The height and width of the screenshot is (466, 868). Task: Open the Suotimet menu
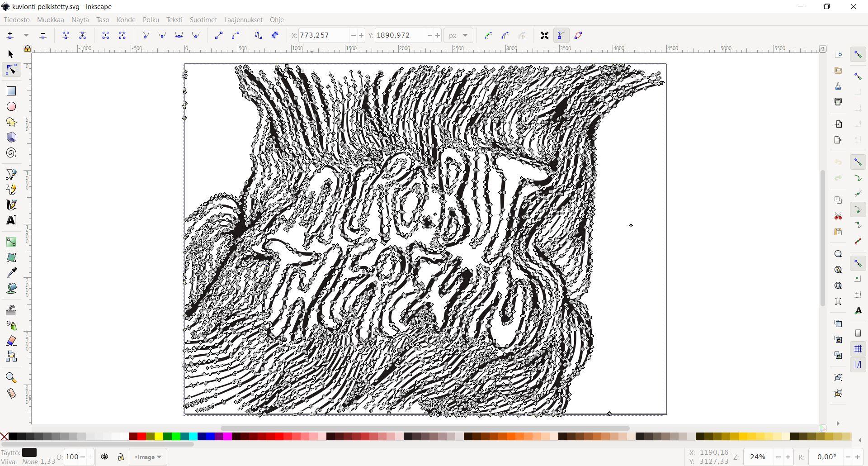[203, 20]
